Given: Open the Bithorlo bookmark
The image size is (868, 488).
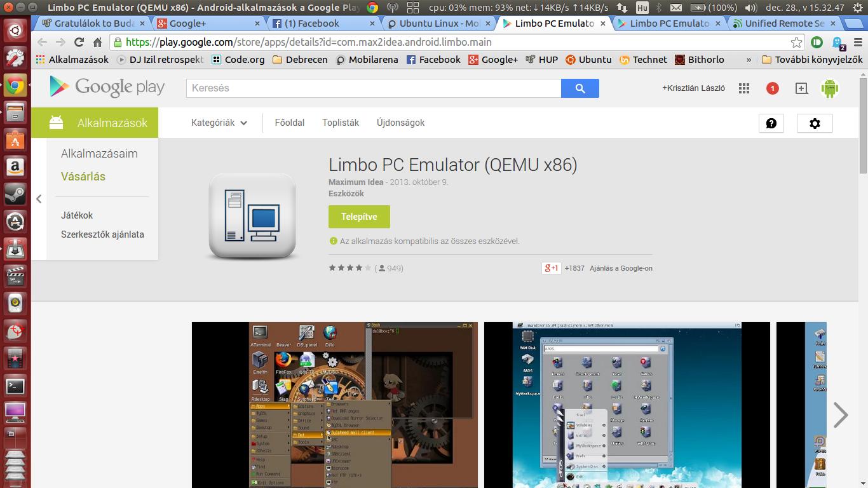Looking at the screenshot, I should [x=699, y=60].
